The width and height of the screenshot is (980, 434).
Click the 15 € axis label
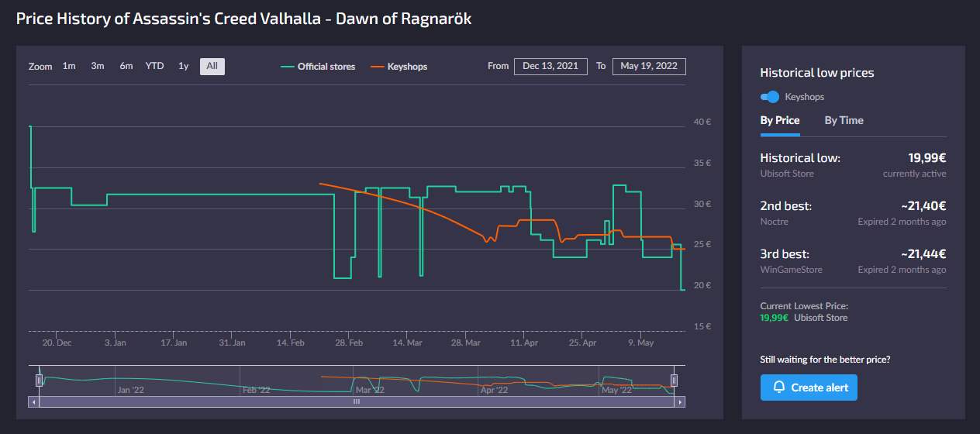(x=702, y=326)
